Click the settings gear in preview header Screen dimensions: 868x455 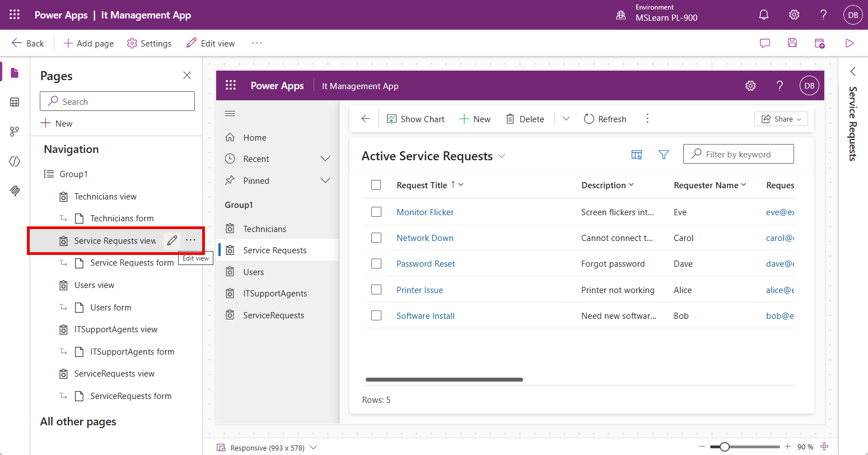[750, 86]
